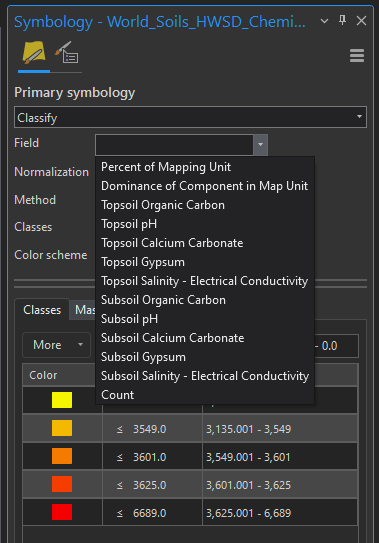This screenshot has width=379, height=543.
Task: Click label 3,625.001 - 6,689
Action: (x=248, y=513)
